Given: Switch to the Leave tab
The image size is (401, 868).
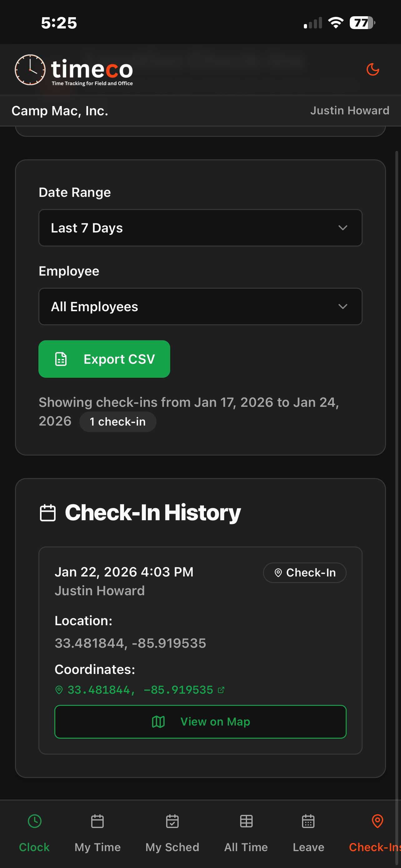Looking at the screenshot, I should (309, 833).
